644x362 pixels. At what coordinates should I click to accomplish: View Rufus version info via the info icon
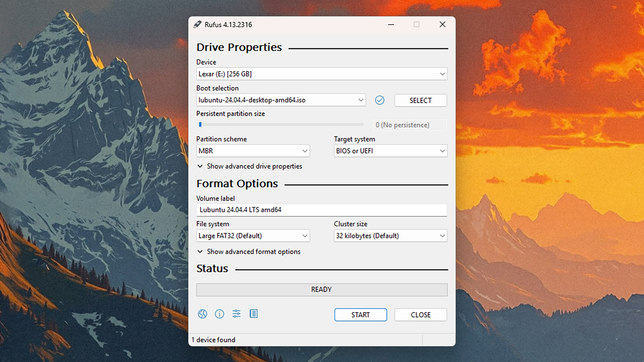[219, 314]
